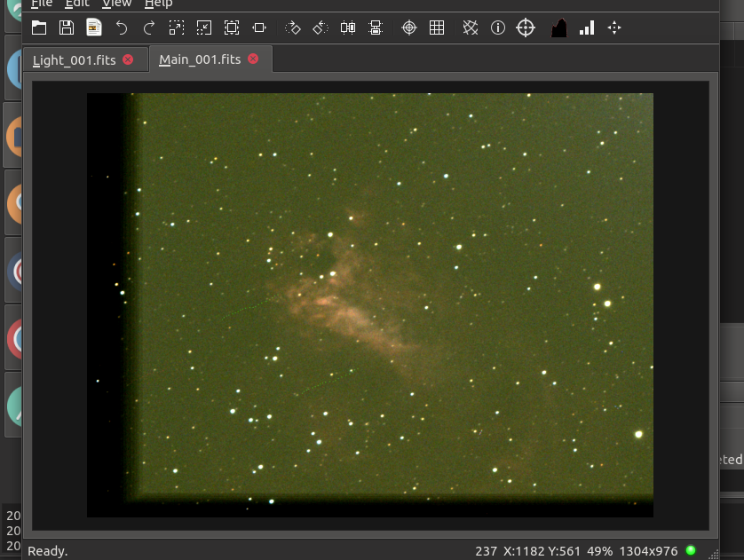Viewport: 744px width, 560px height.
Task: Click the '1304x976' image size text
Action: click(648, 551)
